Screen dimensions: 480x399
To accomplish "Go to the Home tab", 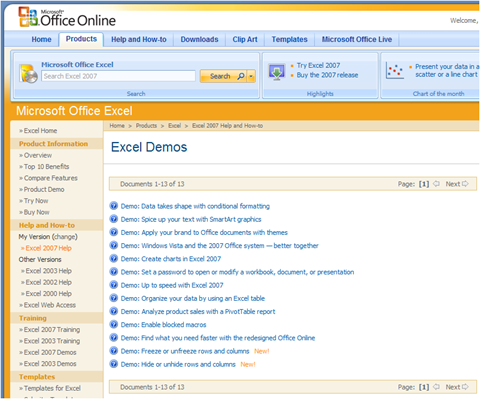I will click(x=41, y=39).
